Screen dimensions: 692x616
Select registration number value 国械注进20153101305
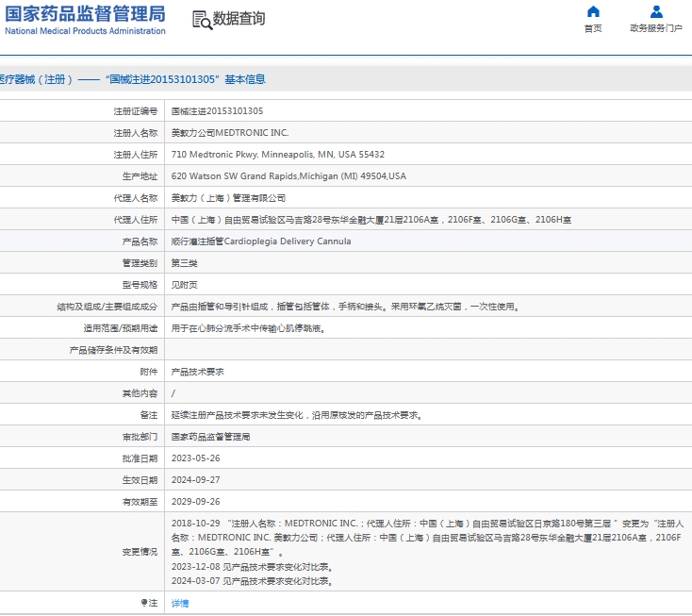(217, 111)
